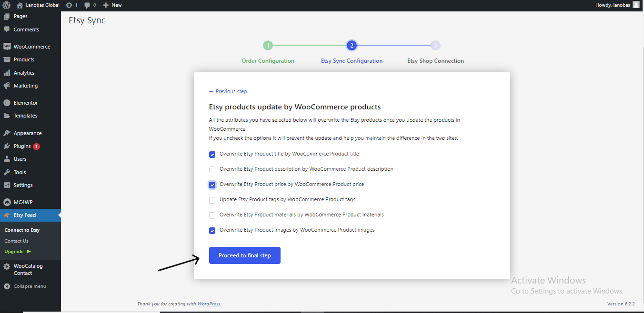Click the Appearance brush icon
Image resolution: width=644 pixels, height=313 pixels.
7,133
